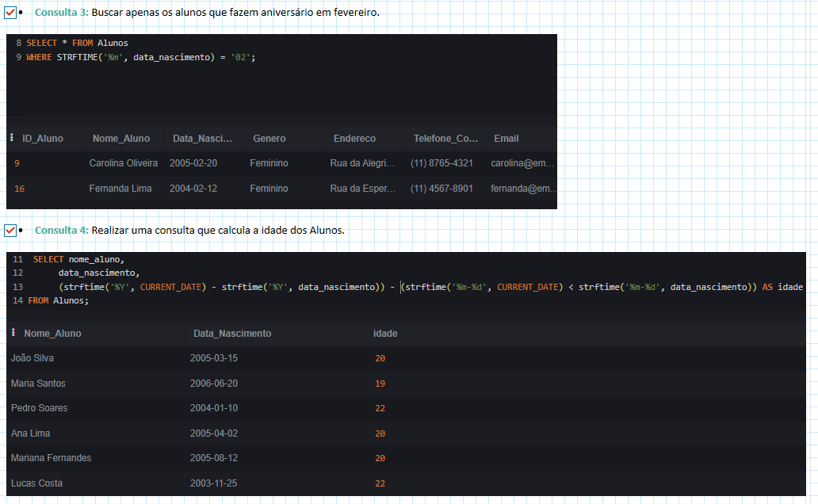Place cursor on WHERE STRFTIME line 9
The width and height of the screenshot is (818, 504).
click(141, 57)
